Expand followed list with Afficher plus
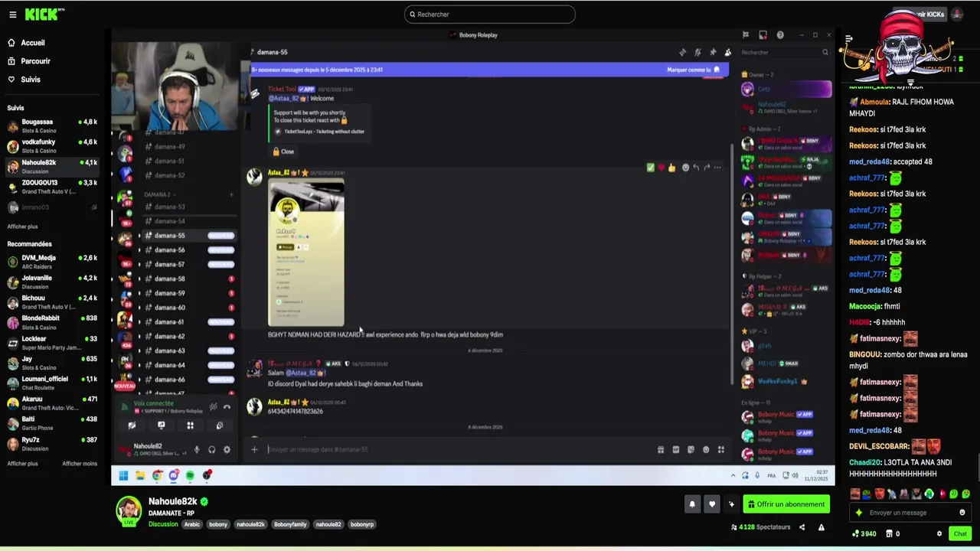The width and height of the screenshot is (980, 551). [22, 227]
